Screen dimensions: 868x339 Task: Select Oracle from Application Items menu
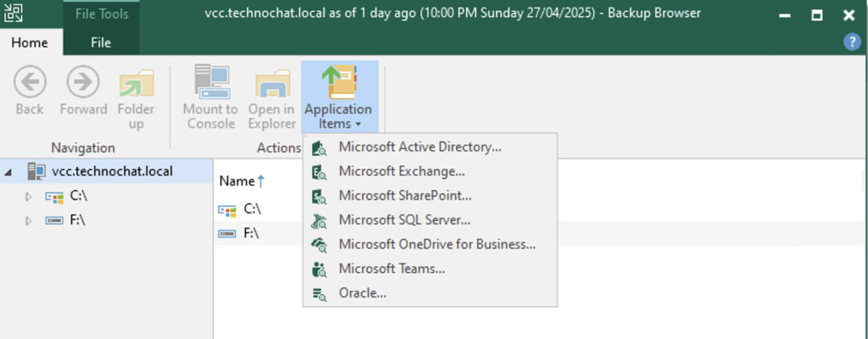(362, 293)
